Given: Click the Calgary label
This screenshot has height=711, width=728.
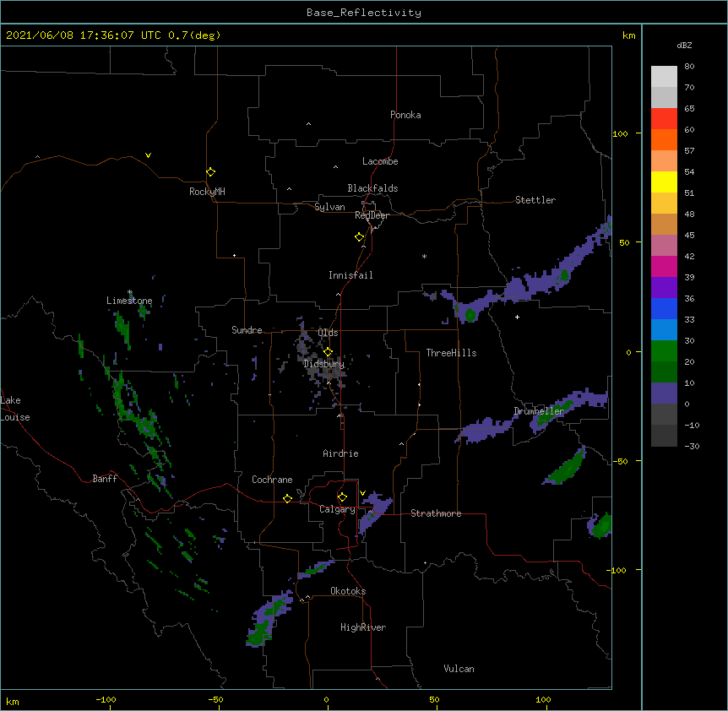Looking at the screenshot, I should pos(337,509).
